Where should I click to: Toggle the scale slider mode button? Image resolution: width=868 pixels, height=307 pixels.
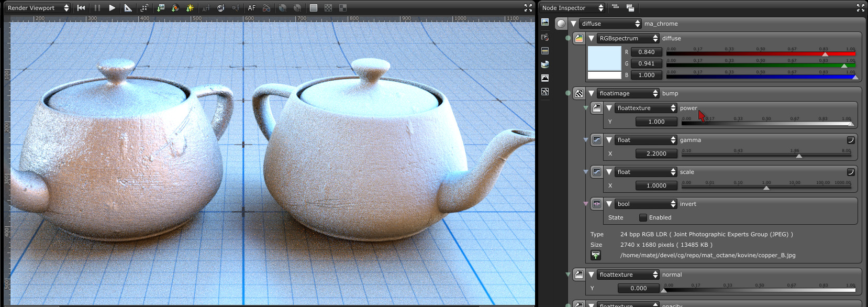851,172
